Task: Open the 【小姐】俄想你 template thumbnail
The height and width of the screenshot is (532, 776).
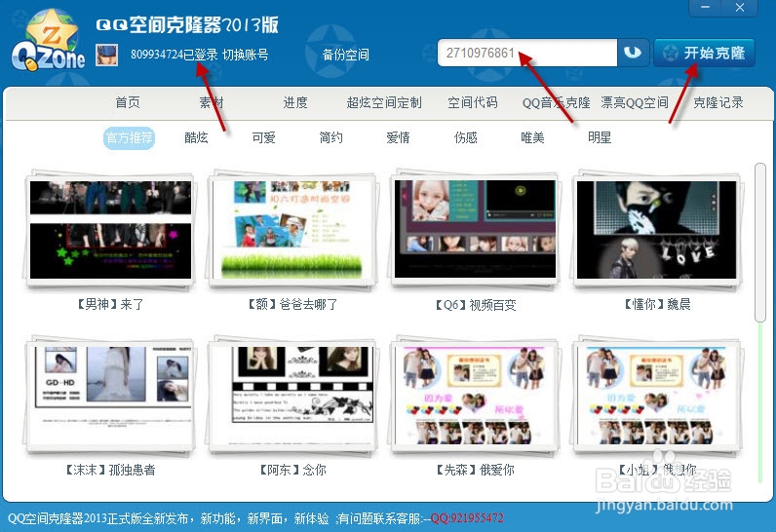Action: pyautogui.click(x=657, y=396)
